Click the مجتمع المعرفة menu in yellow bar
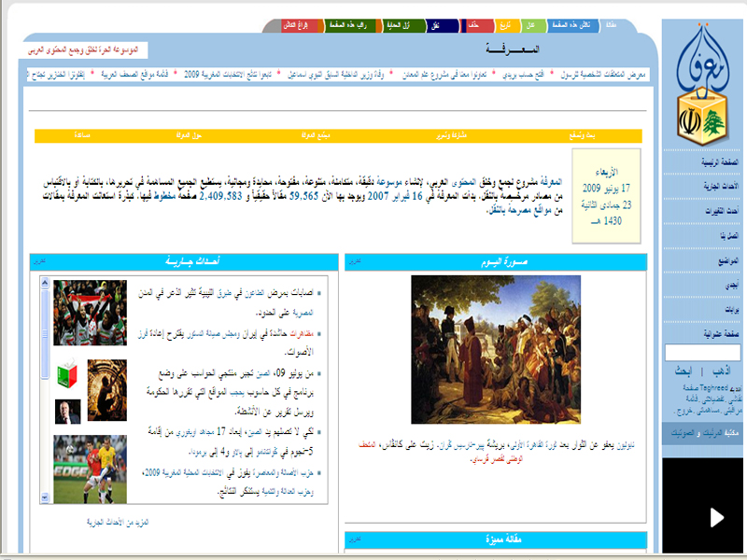This screenshot has height=560, width=747. click(316, 135)
